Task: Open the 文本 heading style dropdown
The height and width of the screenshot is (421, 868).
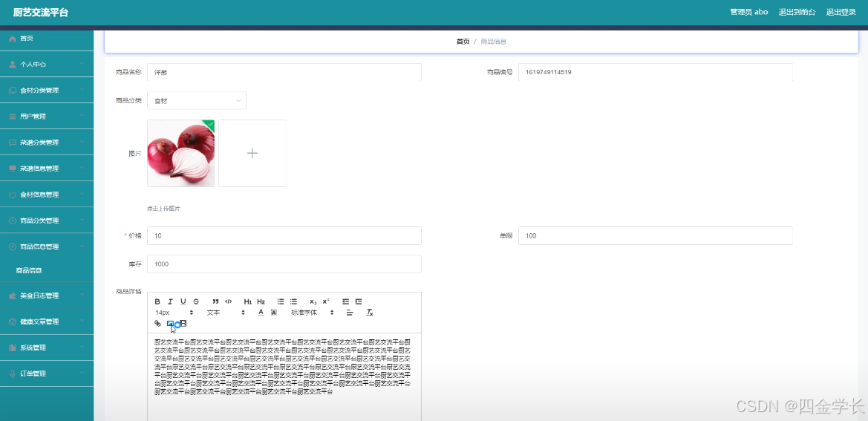Action: [226, 313]
